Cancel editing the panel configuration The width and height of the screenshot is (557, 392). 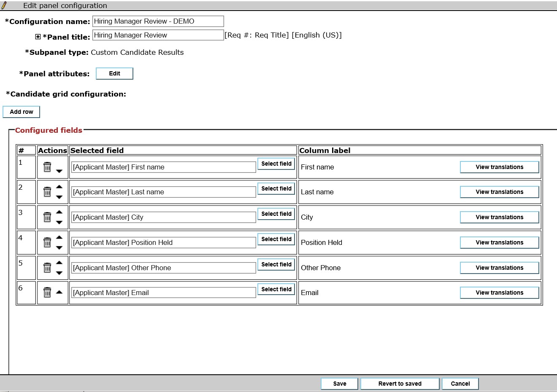point(460,384)
